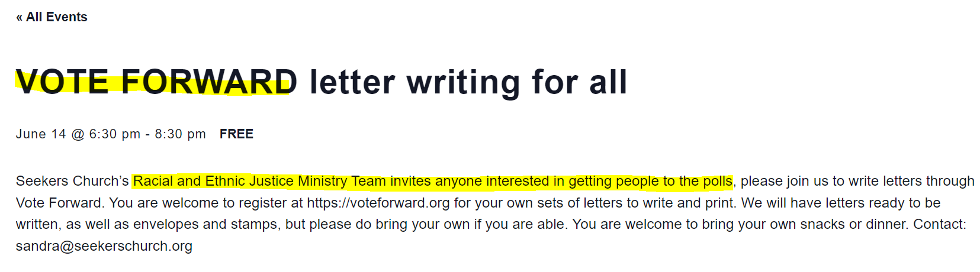This screenshot has width=980, height=272.
Task: Click the FREE price label
Action: click(x=236, y=134)
